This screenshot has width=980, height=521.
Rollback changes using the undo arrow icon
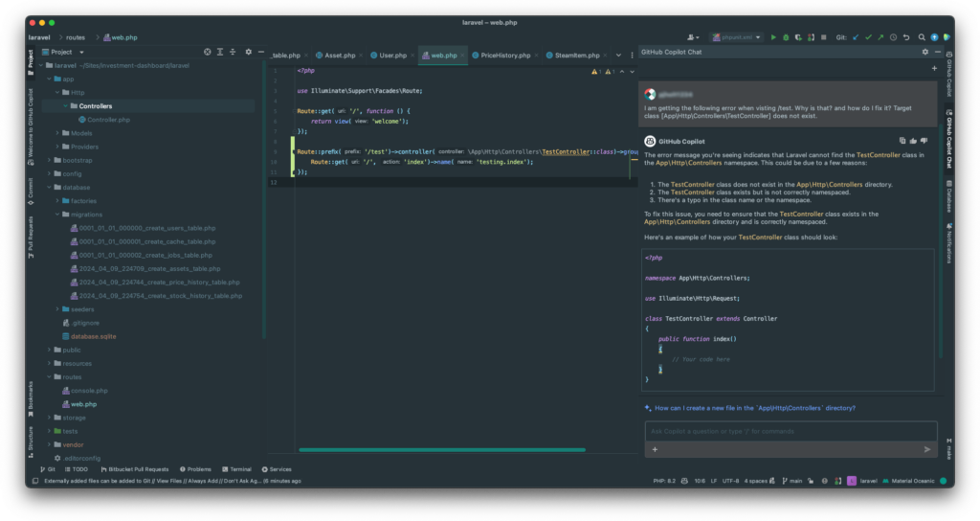click(905, 37)
